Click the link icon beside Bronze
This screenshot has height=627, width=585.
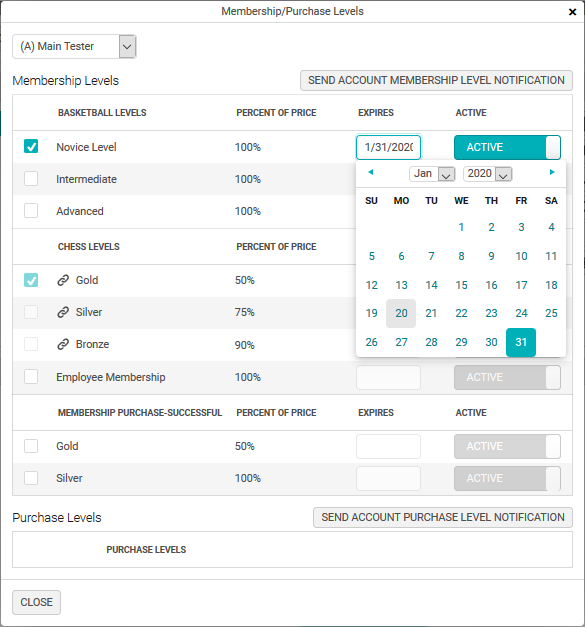coord(63,344)
